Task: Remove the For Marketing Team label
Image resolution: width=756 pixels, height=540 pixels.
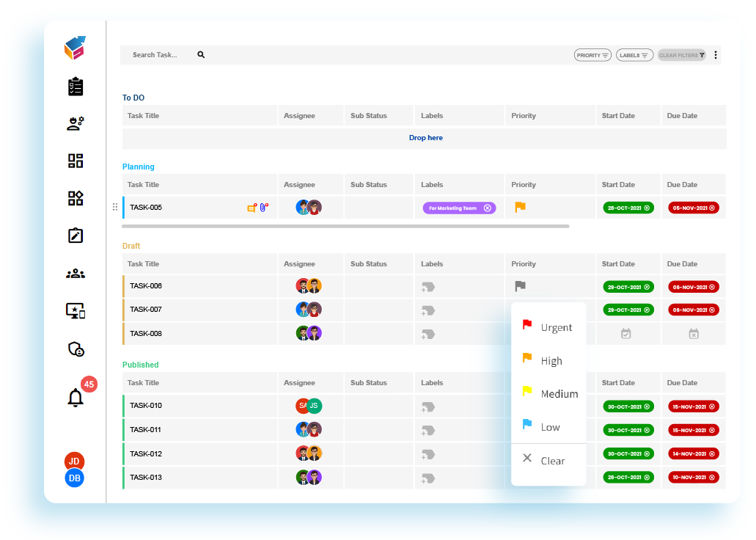Action: pyautogui.click(x=487, y=208)
